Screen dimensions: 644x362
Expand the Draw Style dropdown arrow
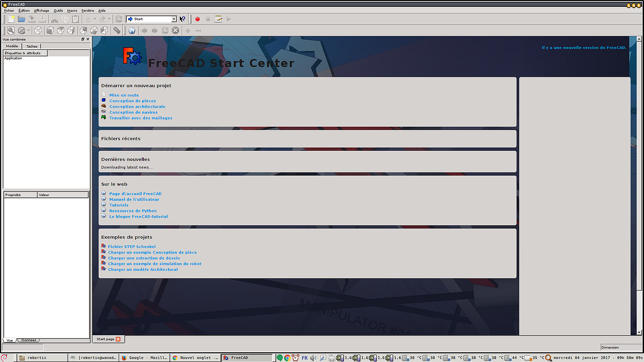(x=29, y=30)
